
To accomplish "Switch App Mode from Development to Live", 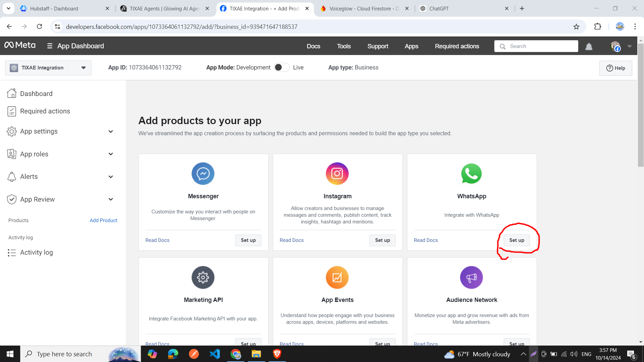I will pos(282,67).
